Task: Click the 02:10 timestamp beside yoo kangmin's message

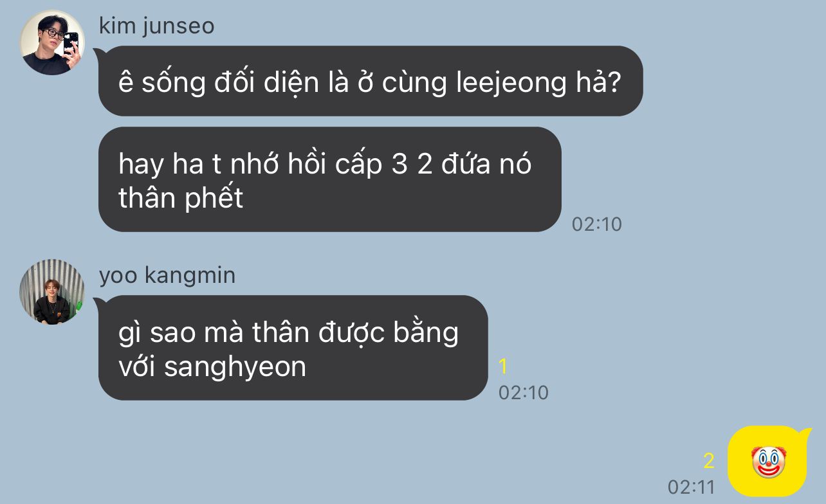Action: point(524,393)
